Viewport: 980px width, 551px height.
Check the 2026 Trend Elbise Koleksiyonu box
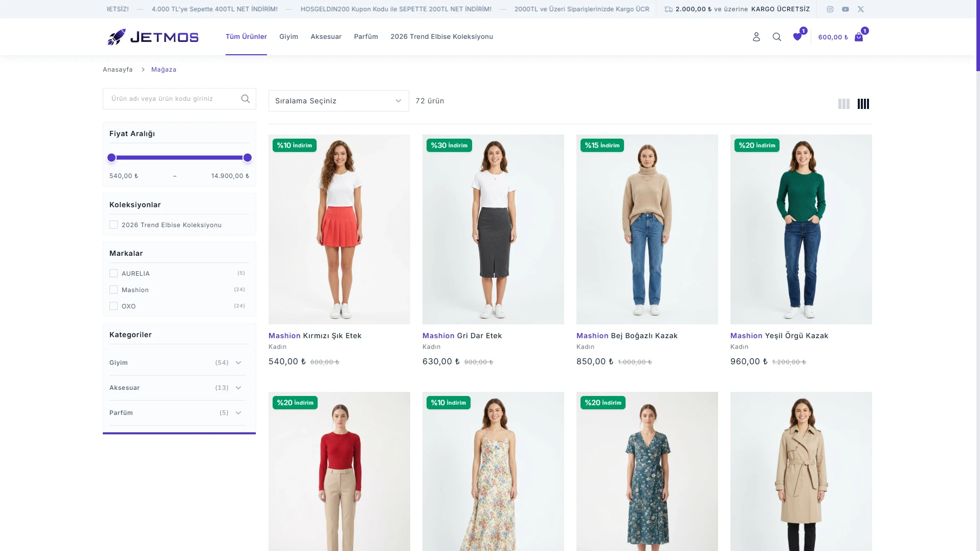click(114, 225)
